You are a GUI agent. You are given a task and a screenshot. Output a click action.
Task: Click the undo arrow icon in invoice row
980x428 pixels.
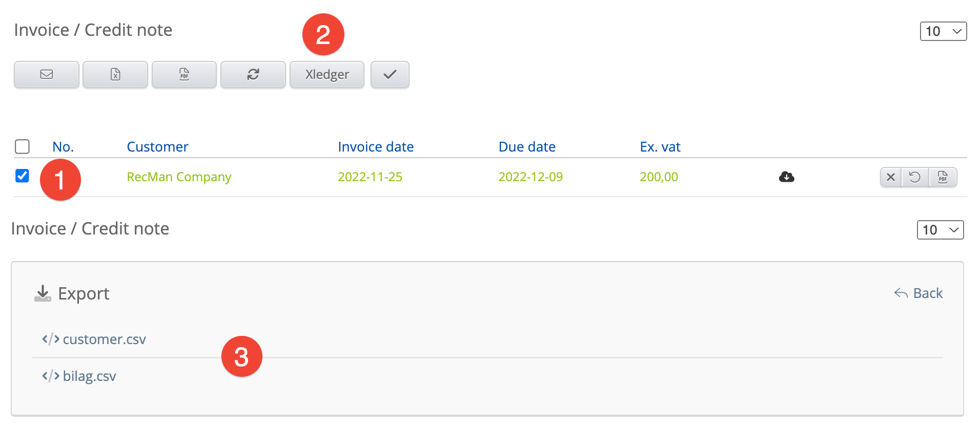[915, 177]
